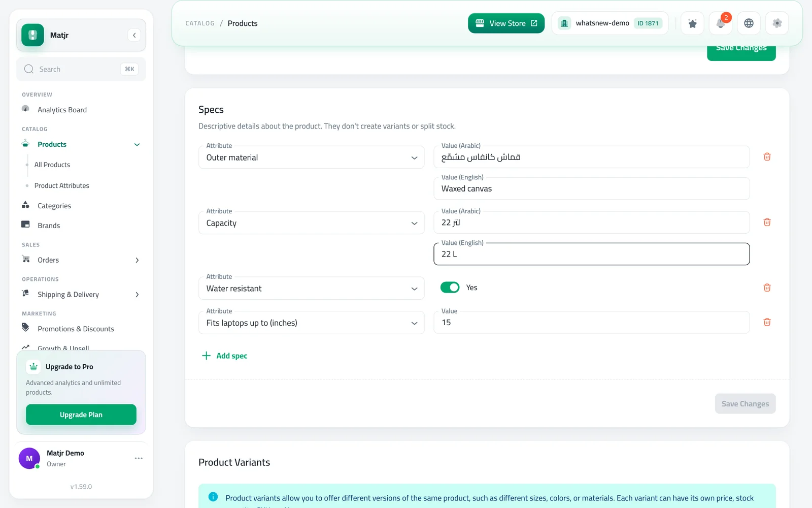Toggle the Water resistant switch off
This screenshot has width=812, height=508.
click(x=450, y=288)
